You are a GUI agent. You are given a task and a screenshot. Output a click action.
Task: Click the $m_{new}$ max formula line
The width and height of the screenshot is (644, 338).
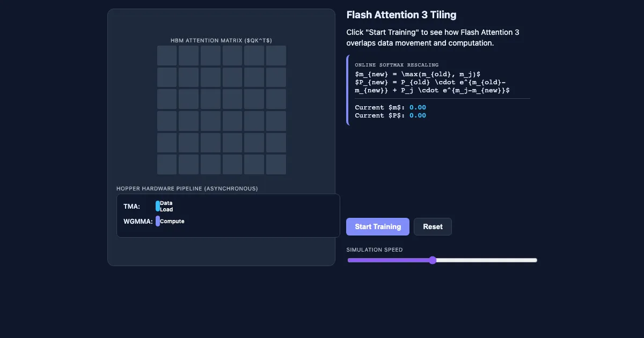pos(418,74)
